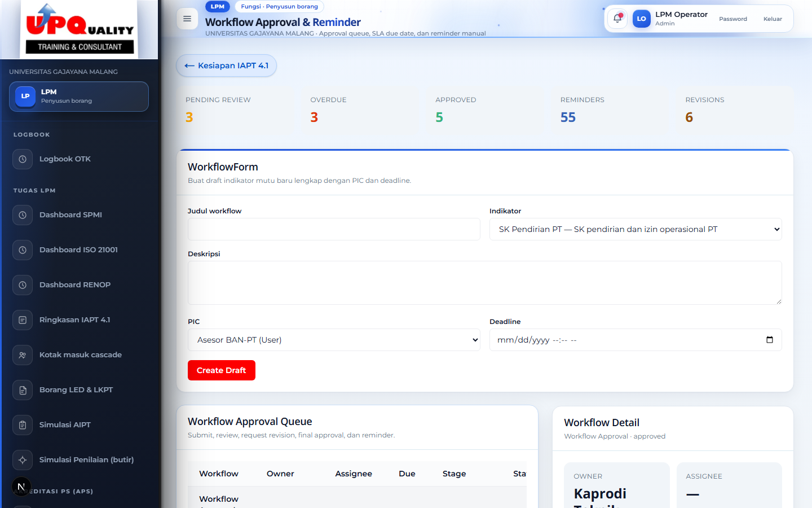Click the Password link
Viewport: 812px width, 508px height.
[x=733, y=19]
